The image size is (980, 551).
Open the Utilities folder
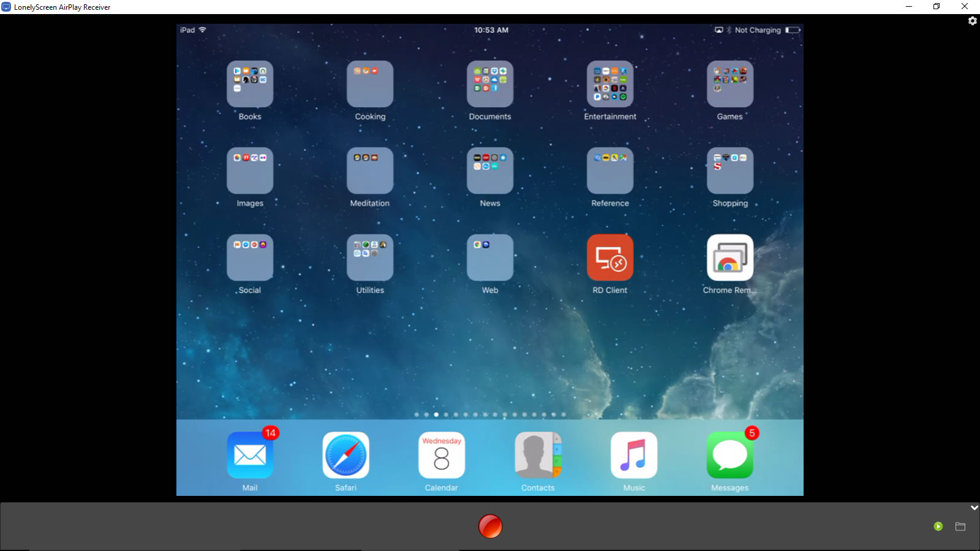point(370,258)
